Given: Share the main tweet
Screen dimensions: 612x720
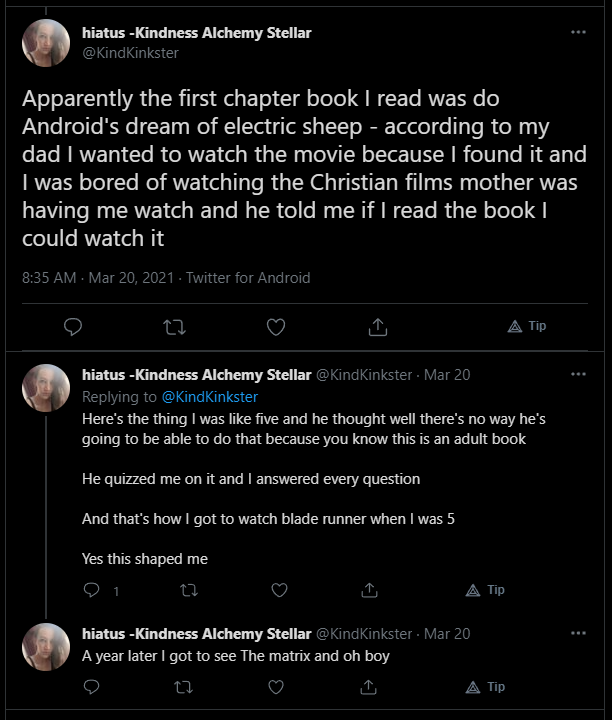Looking at the screenshot, I should tap(378, 327).
